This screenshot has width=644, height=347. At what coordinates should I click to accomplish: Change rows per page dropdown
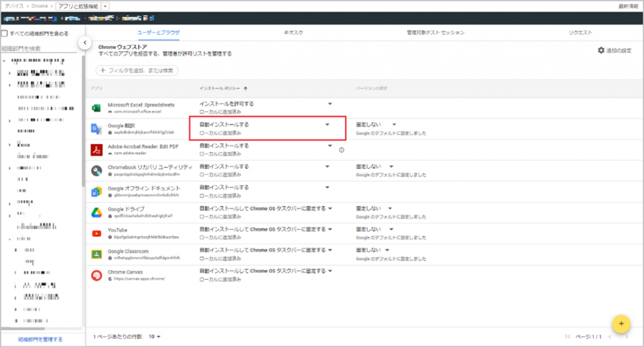pos(155,337)
